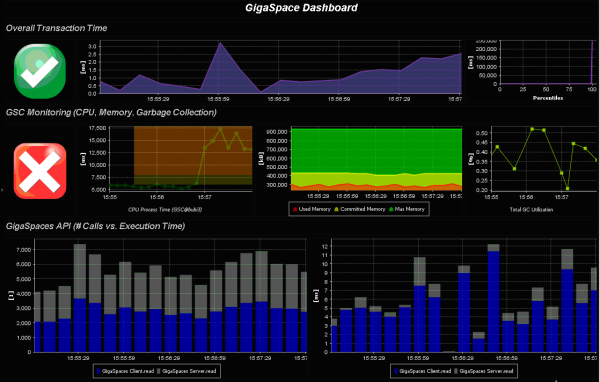This screenshot has width=600, height=382.
Task: Toggle Client.read in the calls chart legend
Action: tap(126, 371)
